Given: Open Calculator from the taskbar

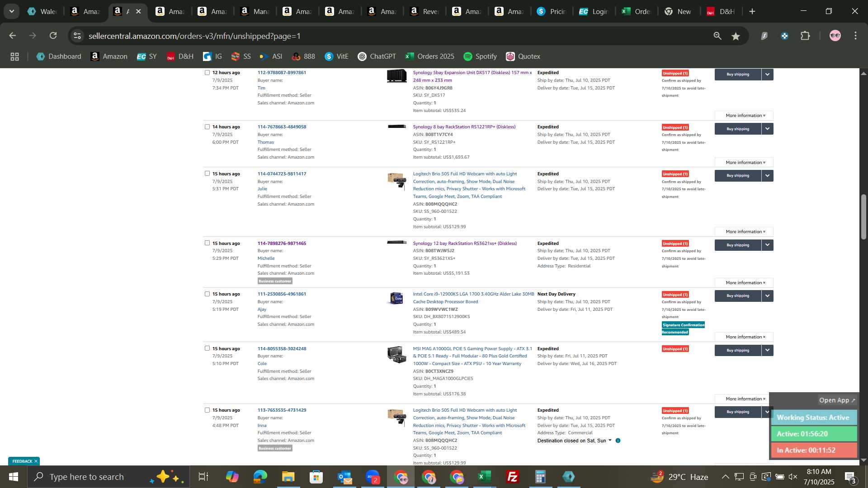Looking at the screenshot, I should point(541,477).
